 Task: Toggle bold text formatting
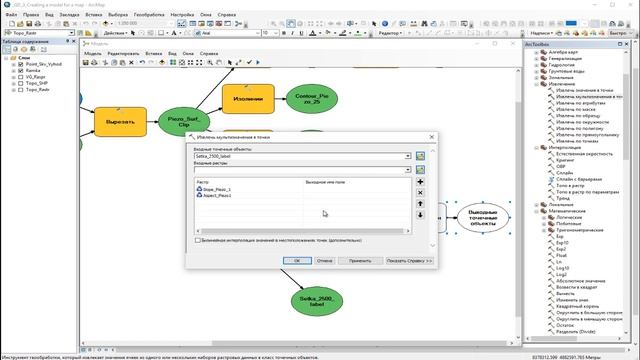(x=284, y=33)
